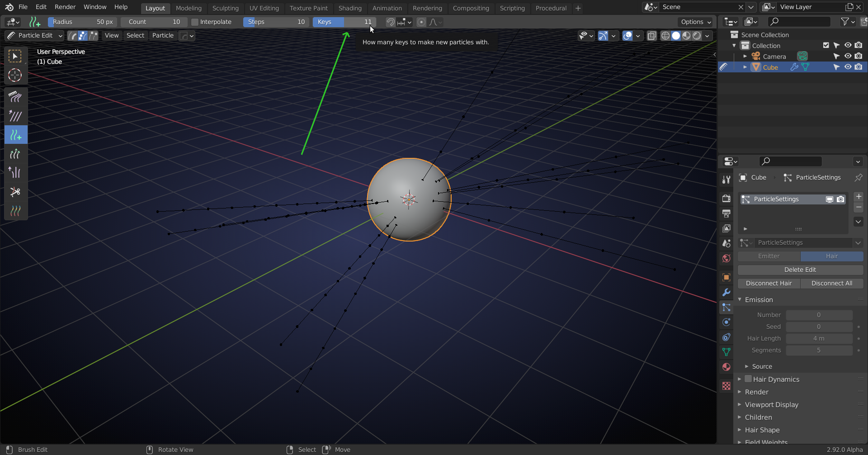Toggle pin on the properties context

click(x=858, y=177)
